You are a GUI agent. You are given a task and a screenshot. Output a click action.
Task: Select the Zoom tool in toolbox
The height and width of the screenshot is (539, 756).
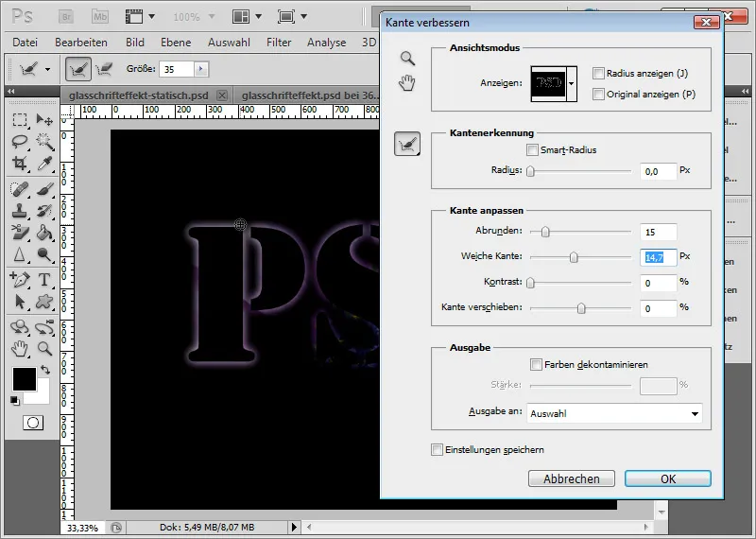pyautogui.click(x=44, y=348)
